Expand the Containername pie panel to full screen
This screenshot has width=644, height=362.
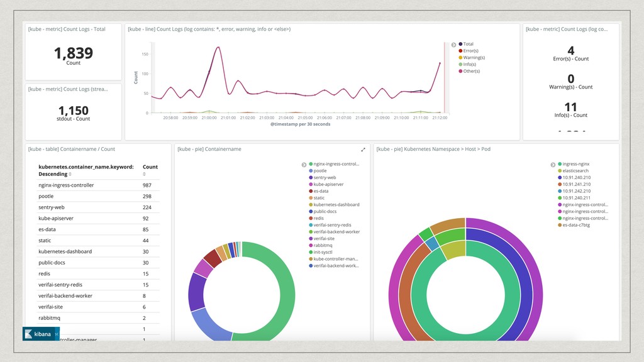pos(363,150)
